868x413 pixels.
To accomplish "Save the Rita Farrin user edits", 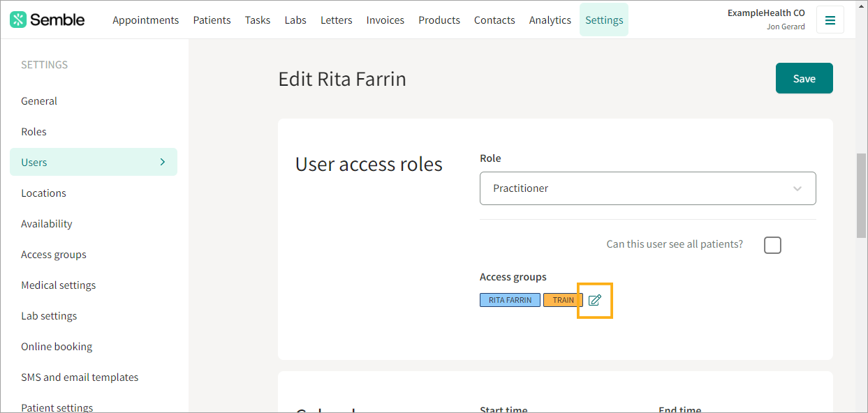I will [804, 78].
